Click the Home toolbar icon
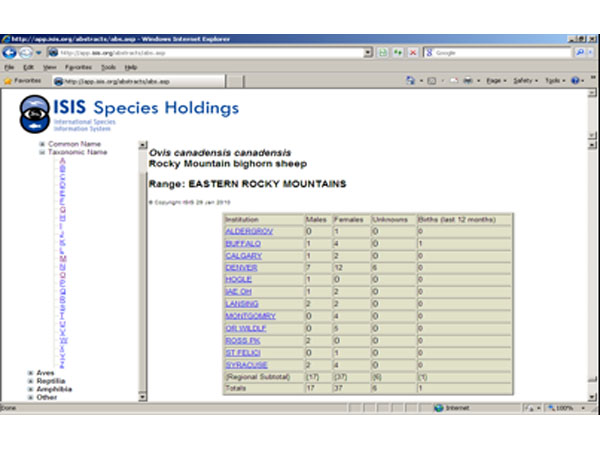Image resolution: width=600 pixels, height=450 pixels. coord(411,80)
